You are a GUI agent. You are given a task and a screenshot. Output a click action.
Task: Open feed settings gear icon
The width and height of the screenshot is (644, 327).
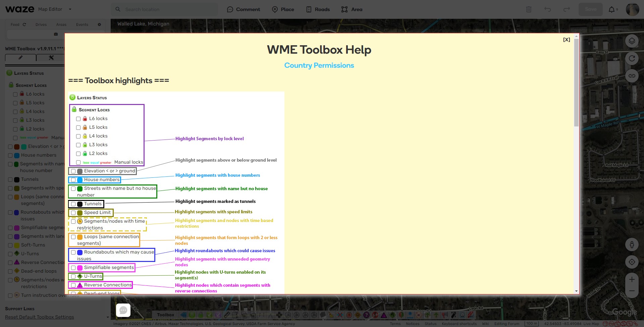(x=99, y=24)
